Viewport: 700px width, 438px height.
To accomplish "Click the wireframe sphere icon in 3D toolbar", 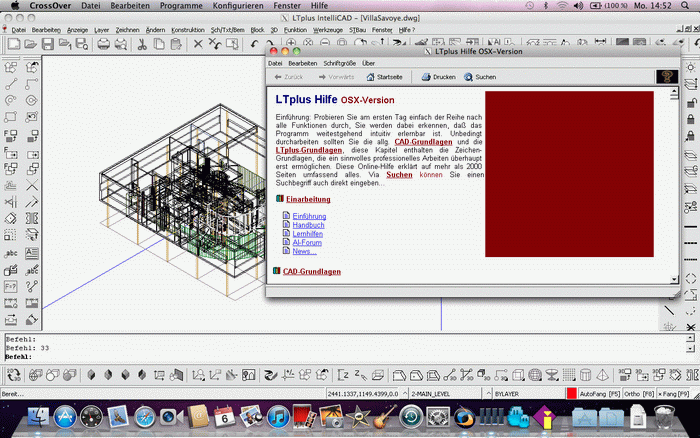I will coord(535,375).
